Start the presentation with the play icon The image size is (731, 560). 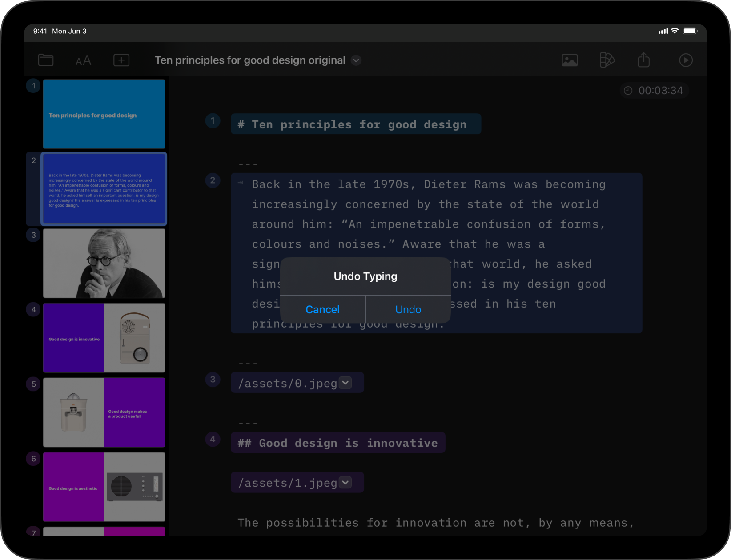686,60
